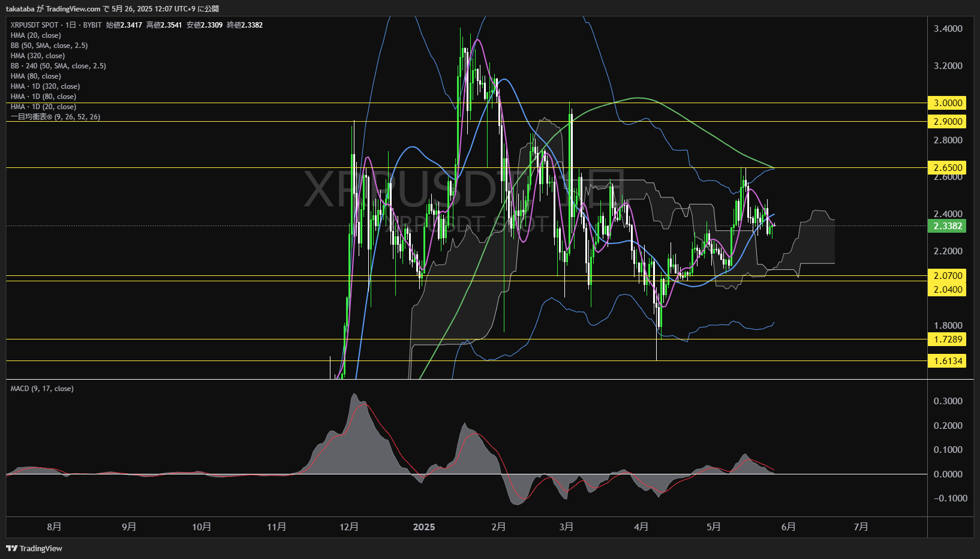Click the 2.9000 yellow price label
This screenshot has width=980, height=559.
[947, 122]
